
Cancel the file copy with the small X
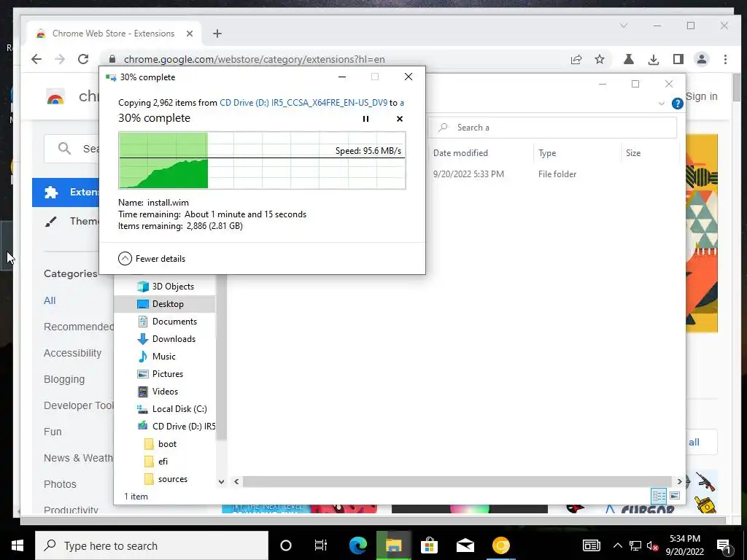pyautogui.click(x=400, y=119)
